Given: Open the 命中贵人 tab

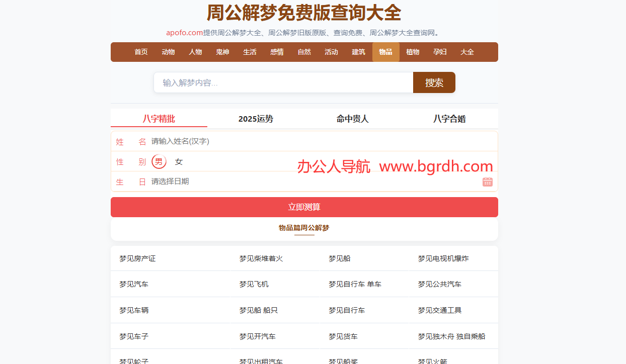Looking at the screenshot, I should [352, 119].
